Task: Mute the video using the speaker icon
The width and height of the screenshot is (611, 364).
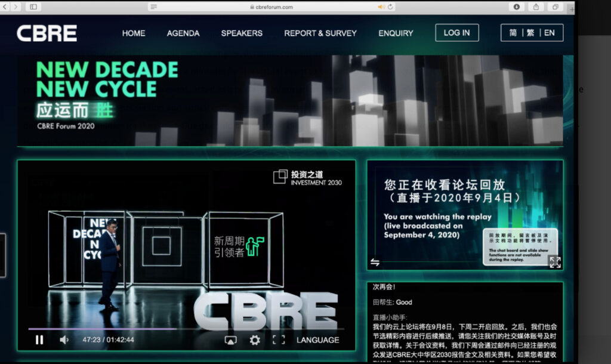Action: (64, 340)
